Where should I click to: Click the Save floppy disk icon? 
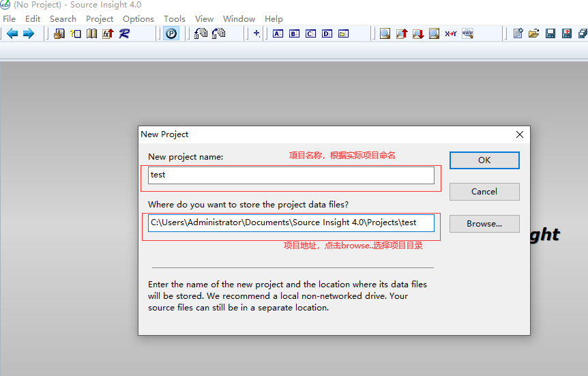coord(550,33)
